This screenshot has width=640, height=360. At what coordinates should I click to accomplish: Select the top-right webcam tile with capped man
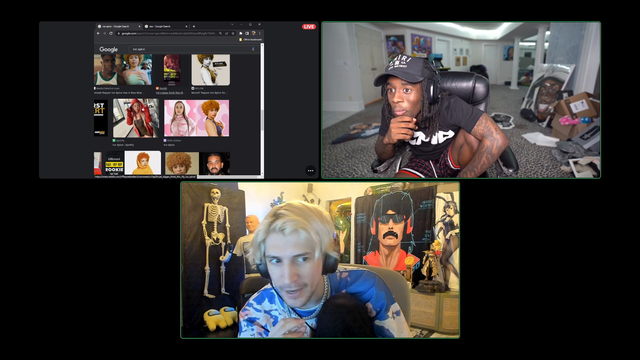(461, 100)
